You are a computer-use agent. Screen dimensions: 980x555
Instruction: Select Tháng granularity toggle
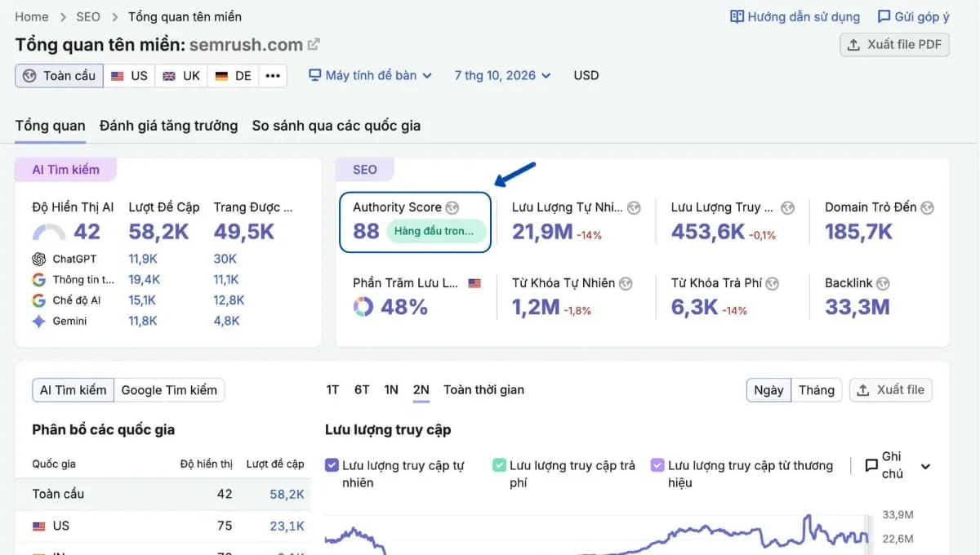click(x=816, y=390)
